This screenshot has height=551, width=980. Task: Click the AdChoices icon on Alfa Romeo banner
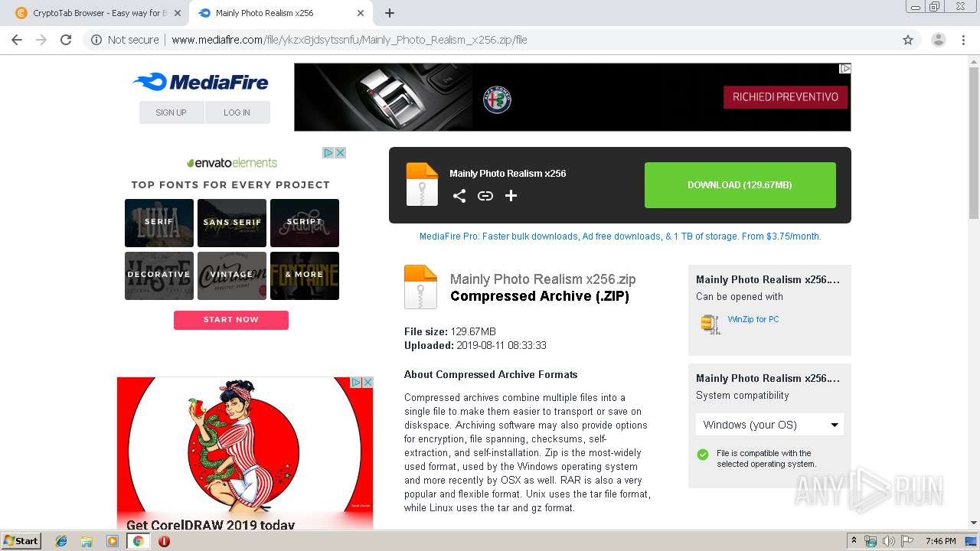tap(844, 68)
